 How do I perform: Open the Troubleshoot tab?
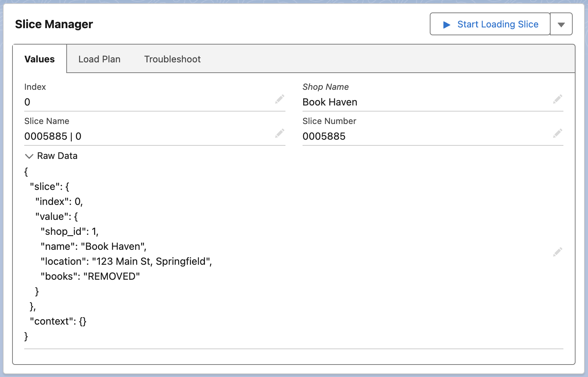click(172, 59)
